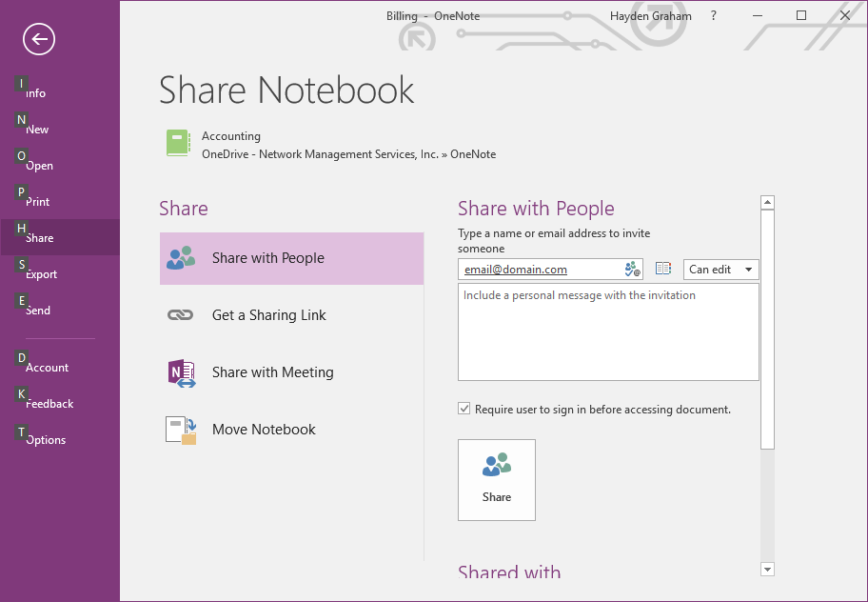Click the Accounting notebook name
Viewport: 868px width, 602px height.
231,136
